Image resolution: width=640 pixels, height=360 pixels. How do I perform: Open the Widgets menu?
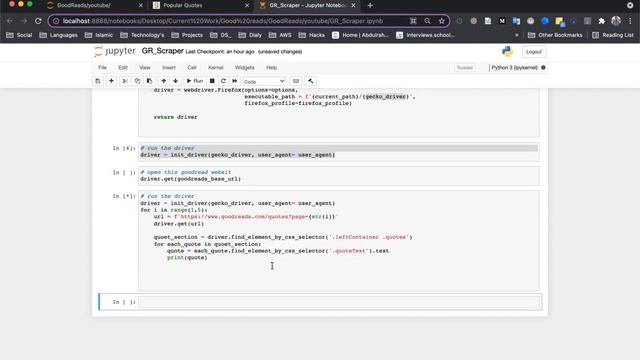click(x=244, y=67)
